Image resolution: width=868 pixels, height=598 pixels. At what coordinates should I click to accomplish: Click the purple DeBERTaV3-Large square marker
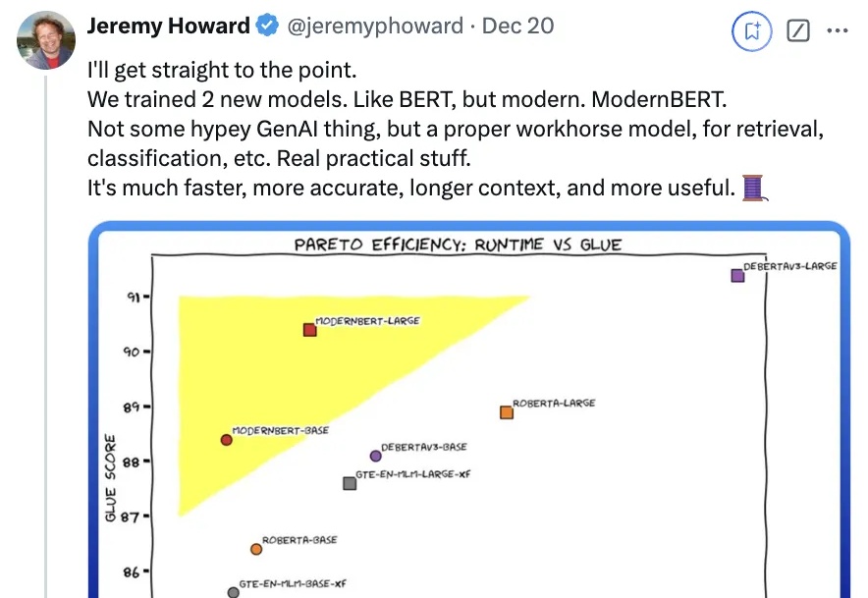point(737,275)
